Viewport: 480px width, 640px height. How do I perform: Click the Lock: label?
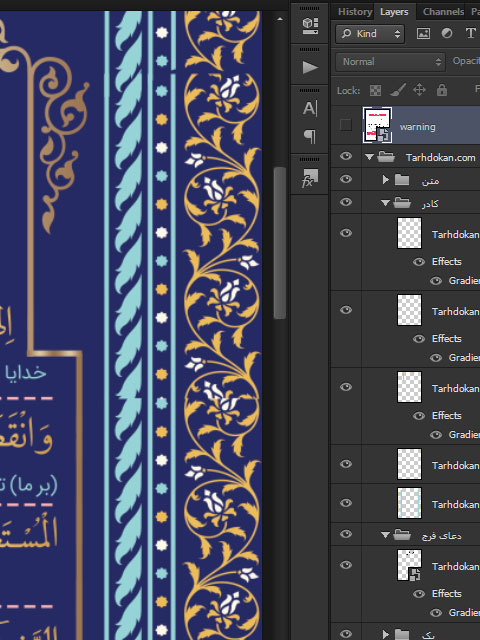point(348,90)
